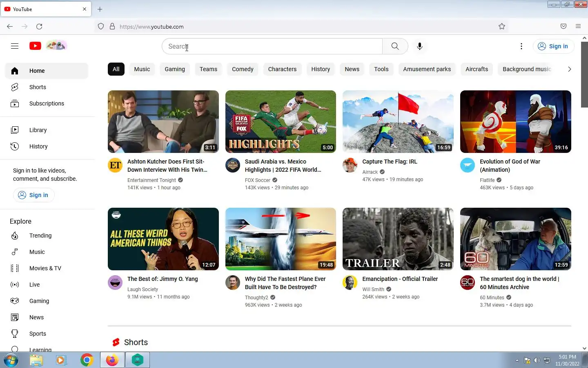Viewport: 588px width, 368px height.
Task: Open Trending under Explore
Action: click(47, 236)
